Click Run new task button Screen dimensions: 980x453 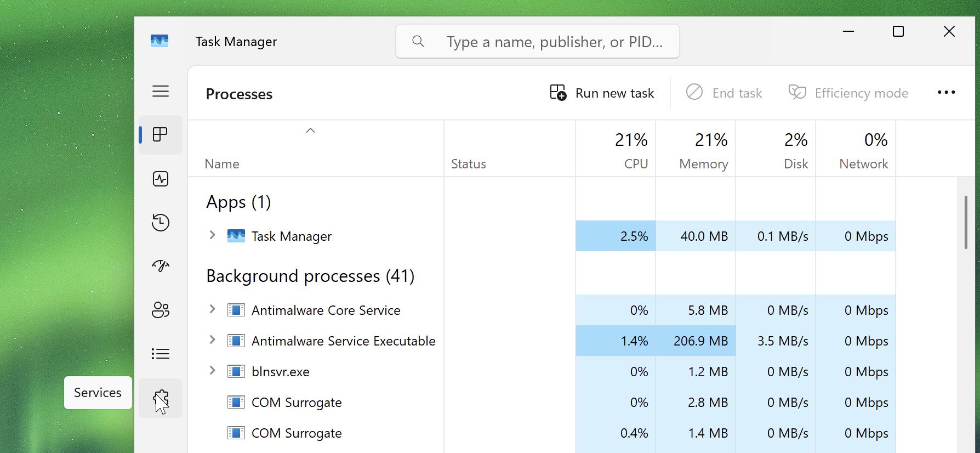(602, 93)
